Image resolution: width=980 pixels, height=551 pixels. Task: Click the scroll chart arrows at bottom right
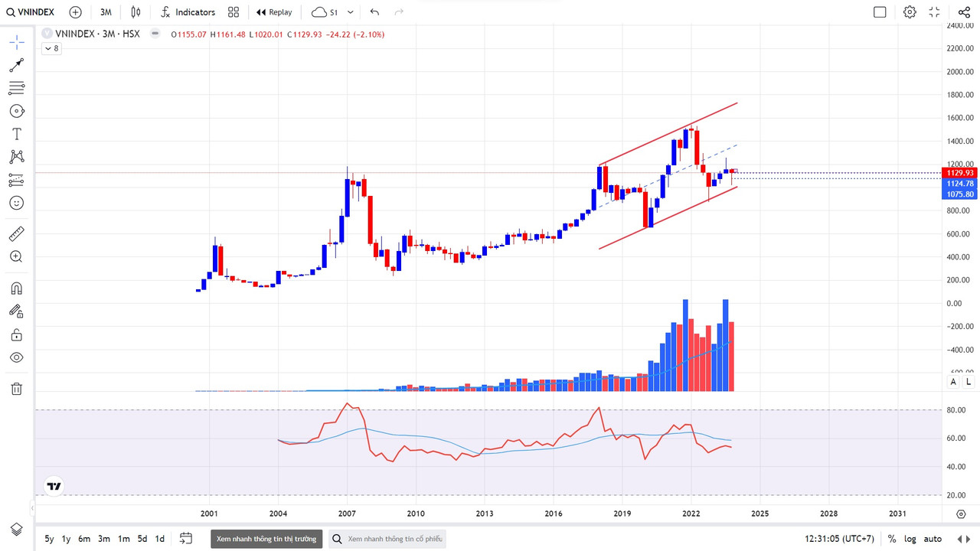tap(963, 539)
